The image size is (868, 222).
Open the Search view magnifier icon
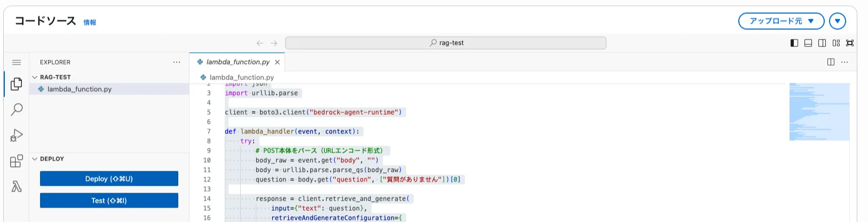coord(17,109)
